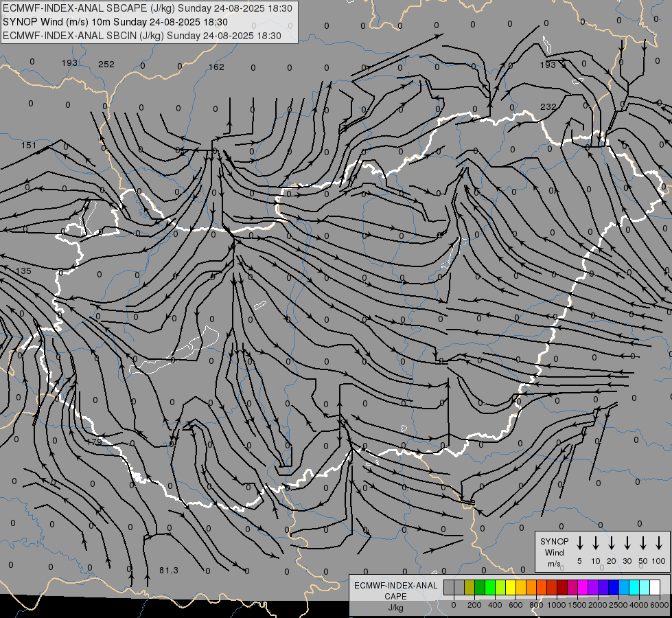Image resolution: width=672 pixels, height=618 pixels.
Task: Pick the pink-magenta swatch right of 1500 tick
Action: tap(572, 587)
